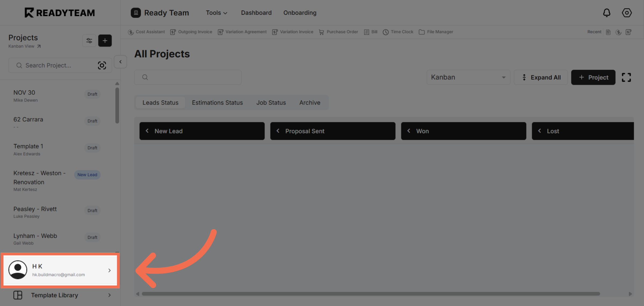
Task: Create an Outgoing Invoice
Action: click(191, 32)
